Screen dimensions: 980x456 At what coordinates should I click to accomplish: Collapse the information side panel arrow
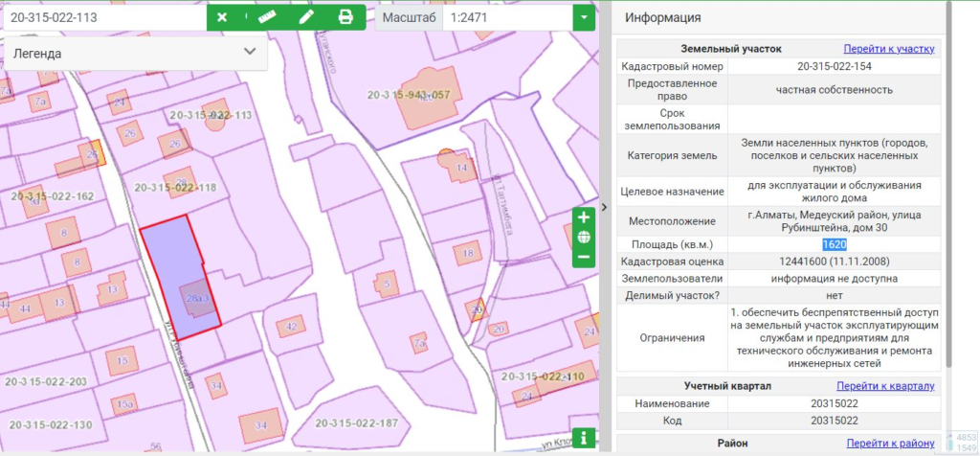pos(604,207)
